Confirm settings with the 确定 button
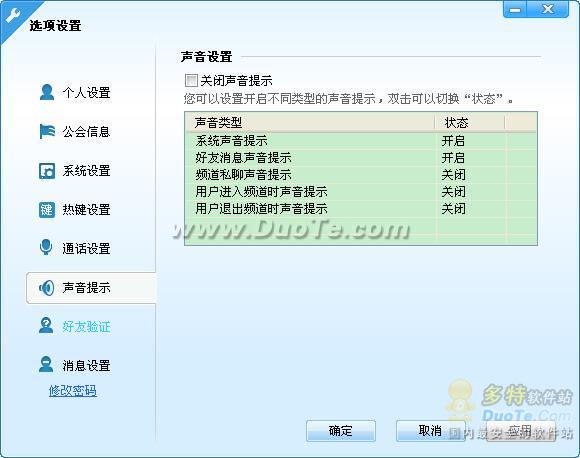 341,431
